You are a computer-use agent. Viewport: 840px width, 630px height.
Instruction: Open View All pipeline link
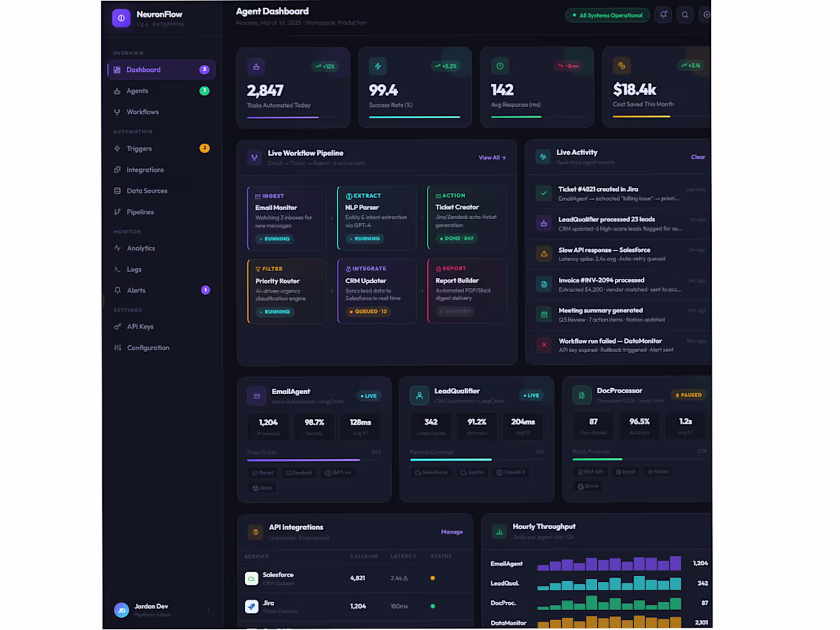tap(492, 157)
